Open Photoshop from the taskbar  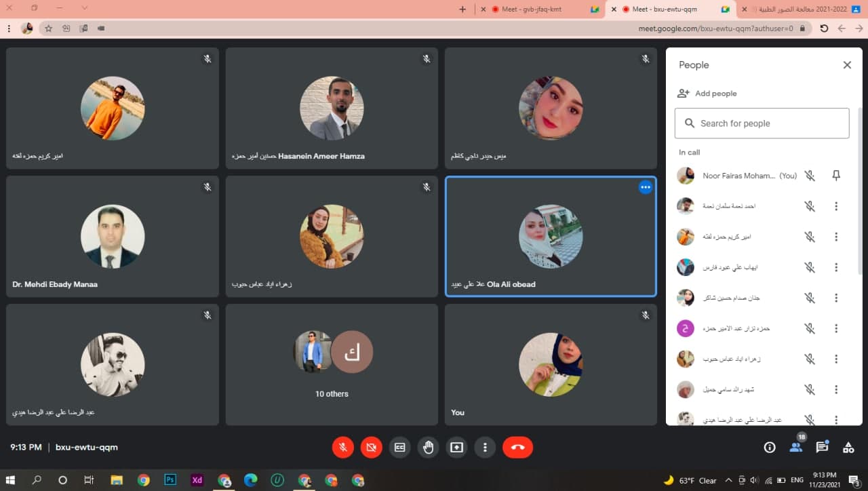(x=170, y=480)
